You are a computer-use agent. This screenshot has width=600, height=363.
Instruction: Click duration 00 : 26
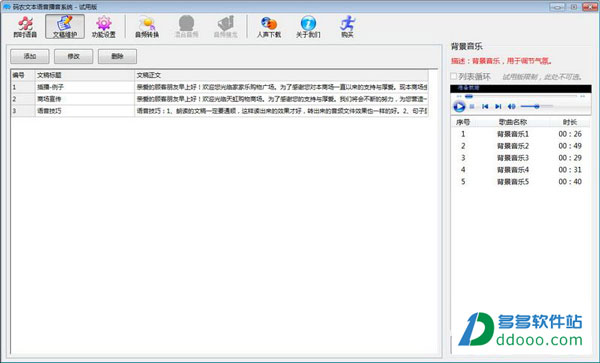(x=570, y=134)
